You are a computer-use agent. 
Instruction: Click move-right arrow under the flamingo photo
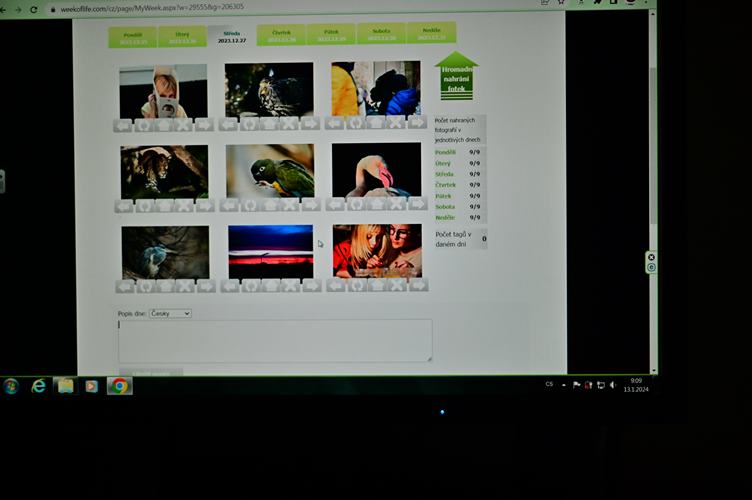point(418,204)
